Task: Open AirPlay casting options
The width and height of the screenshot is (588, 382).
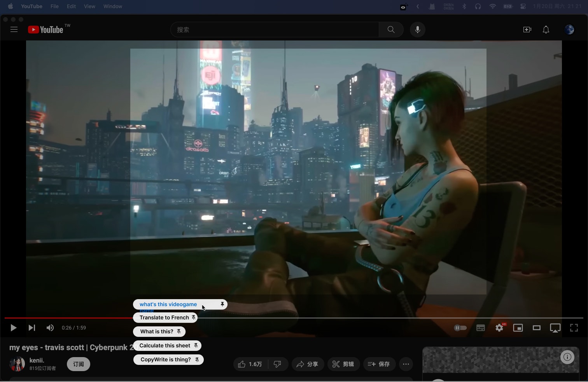Action: pyautogui.click(x=555, y=328)
